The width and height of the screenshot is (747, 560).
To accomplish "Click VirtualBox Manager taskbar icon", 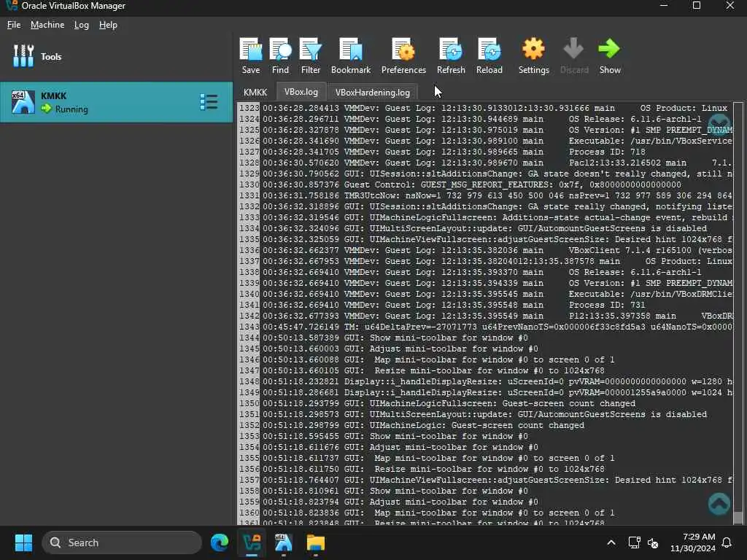I will pyautogui.click(x=252, y=542).
